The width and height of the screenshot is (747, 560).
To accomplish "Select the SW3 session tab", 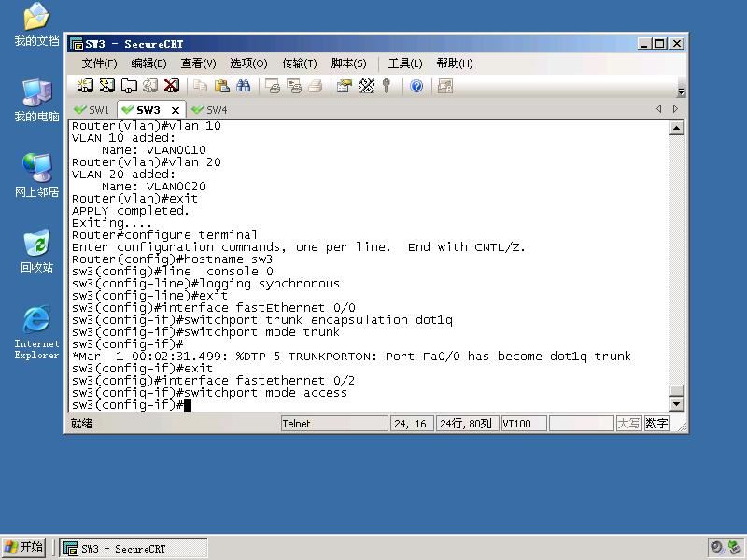I will (143, 110).
